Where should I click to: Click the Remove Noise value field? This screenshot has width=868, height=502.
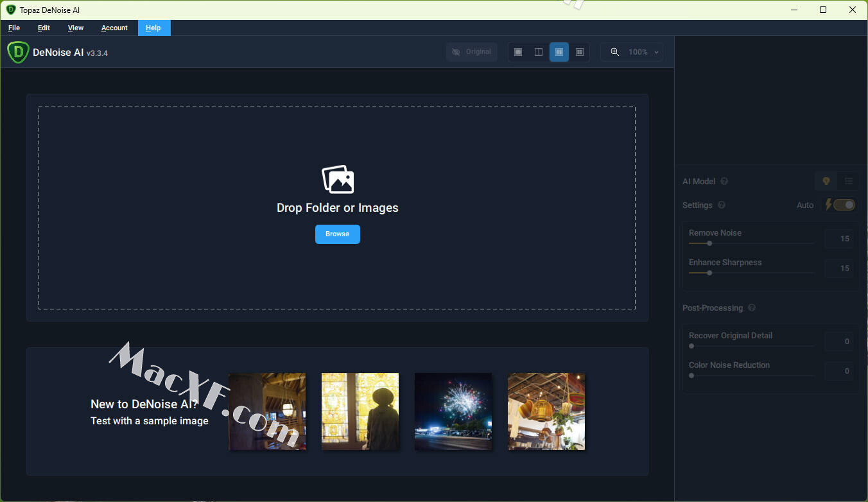839,239
